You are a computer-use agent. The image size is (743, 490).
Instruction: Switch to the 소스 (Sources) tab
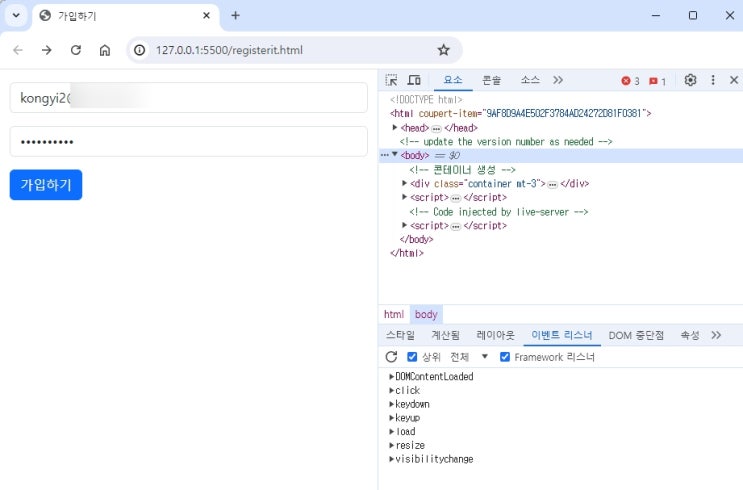530,80
